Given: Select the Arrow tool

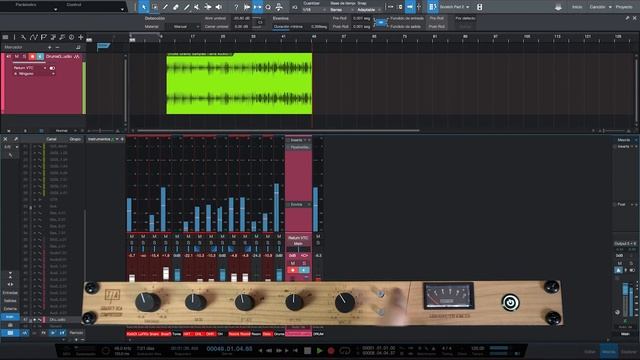Looking at the screenshot, I should pyautogui.click(x=144, y=7).
